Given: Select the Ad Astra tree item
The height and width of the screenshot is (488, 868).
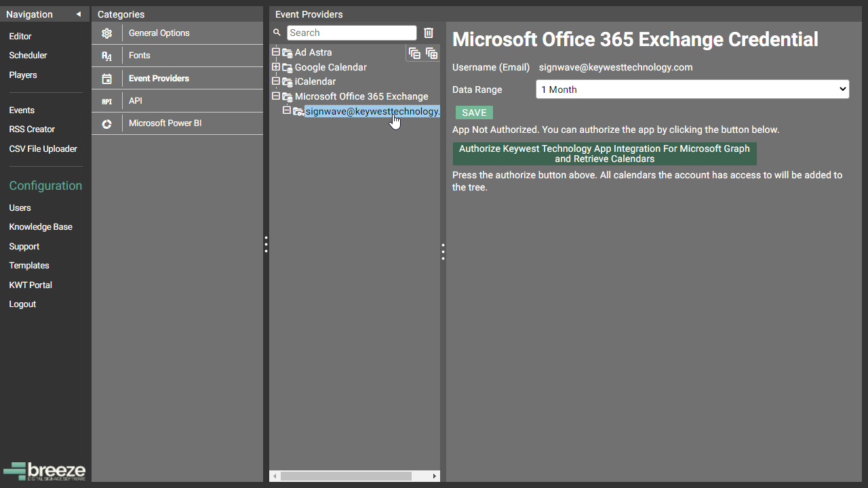Looking at the screenshot, I should click(313, 52).
